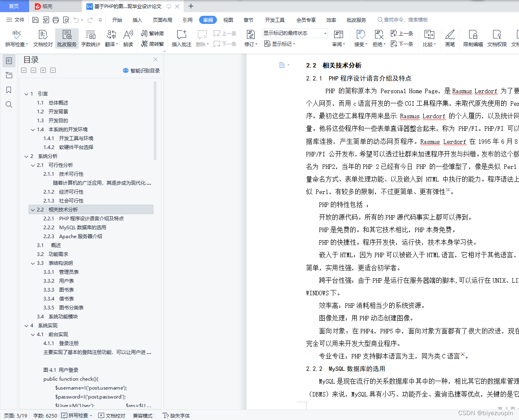The height and width of the screenshot is (420, 519).
Task: Switch to the 开发工具 ribbon tab
Action: click(x=275, y=20)
